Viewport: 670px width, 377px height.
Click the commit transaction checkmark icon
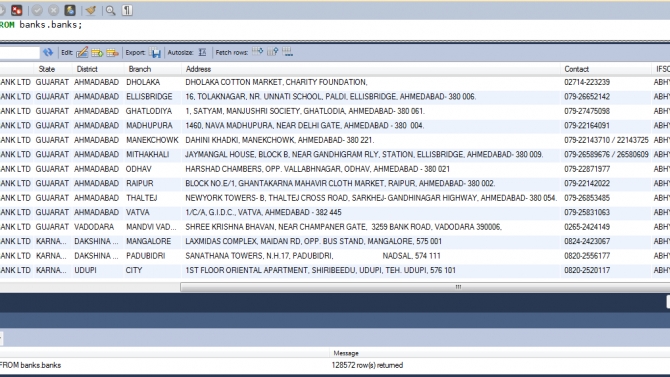tap(37, 10)
